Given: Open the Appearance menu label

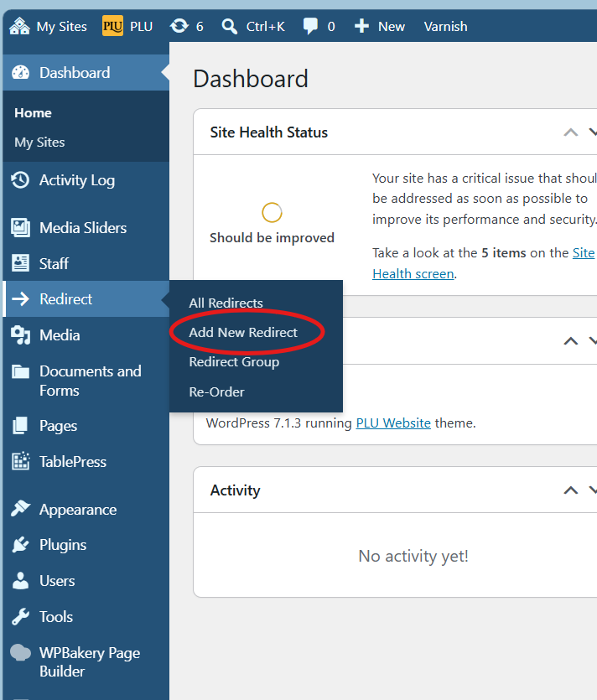Looking at the screenshot, I should (x=78, y=510).
